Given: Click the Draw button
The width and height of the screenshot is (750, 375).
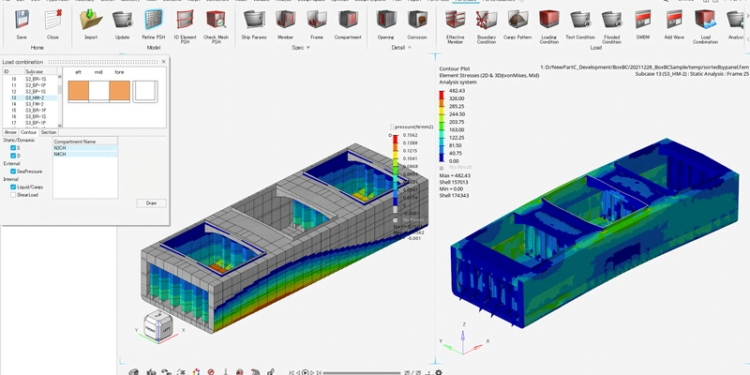Looking at the screenshot, I should tap(151, 203).
